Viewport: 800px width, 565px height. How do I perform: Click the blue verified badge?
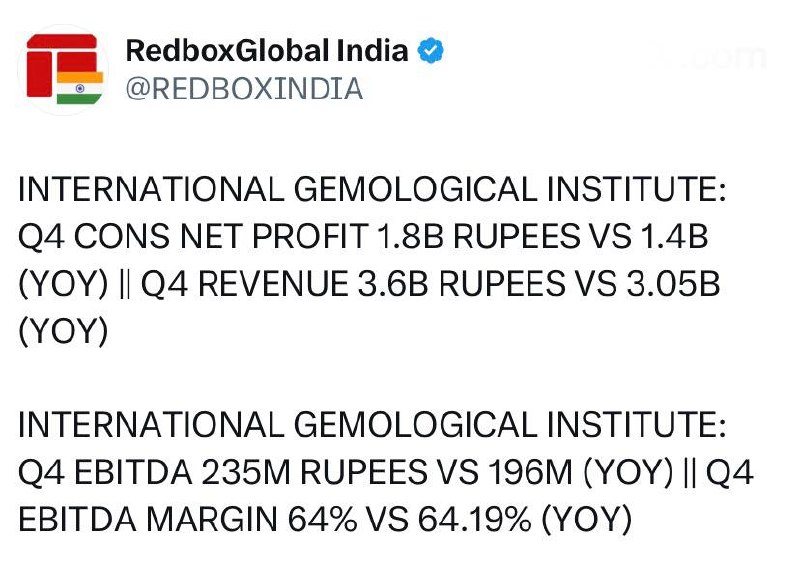(430, 51)
